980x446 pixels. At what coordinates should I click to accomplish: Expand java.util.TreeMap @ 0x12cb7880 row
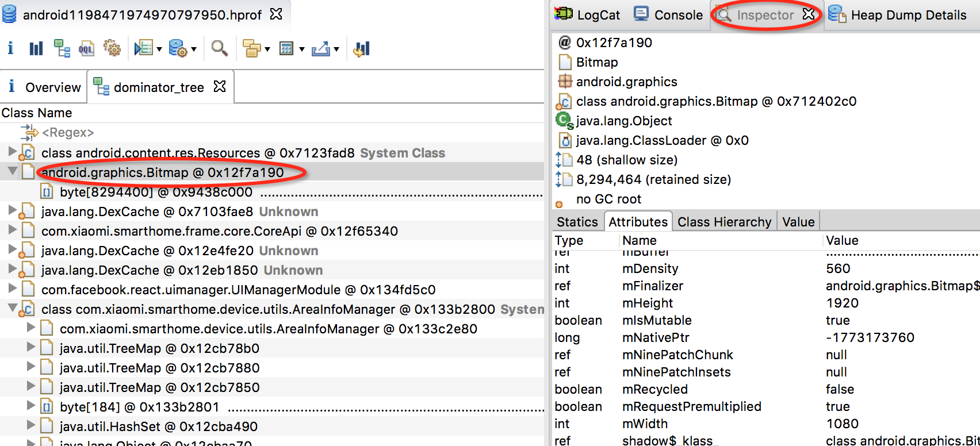[x=31, y=367]
